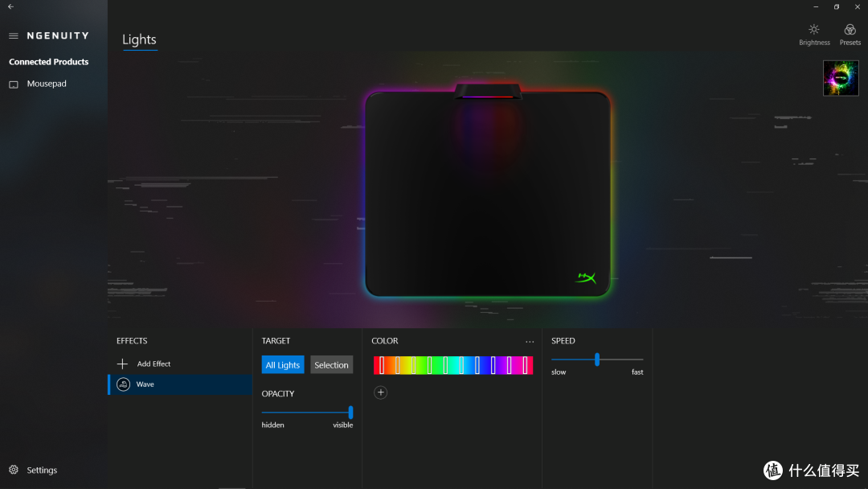Open the Brightness control
Screen dimensions: 868x489
[x=813, y=35]
